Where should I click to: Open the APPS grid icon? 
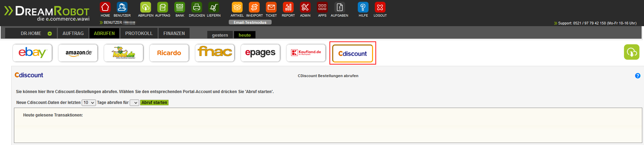coord(322,7)
